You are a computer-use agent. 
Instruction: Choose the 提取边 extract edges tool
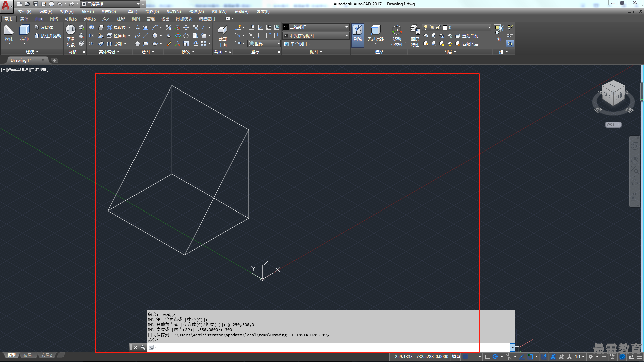click(116, 27)
